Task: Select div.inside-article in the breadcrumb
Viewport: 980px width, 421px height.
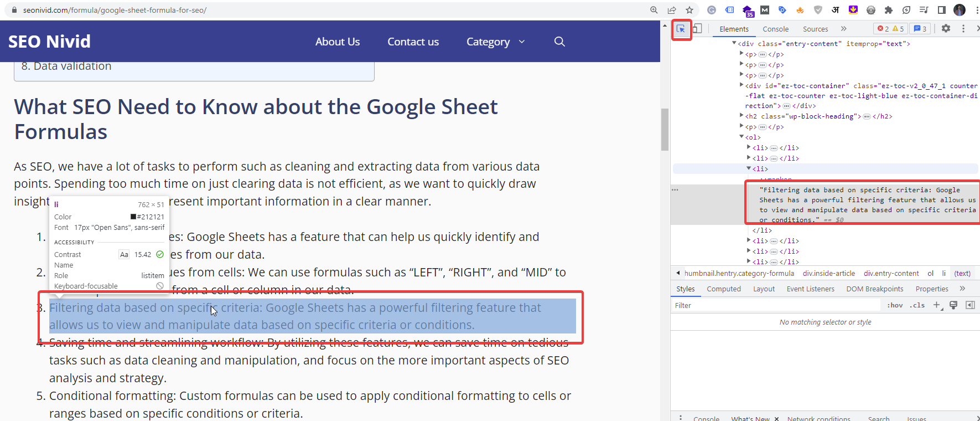Action: click(828, 273)
